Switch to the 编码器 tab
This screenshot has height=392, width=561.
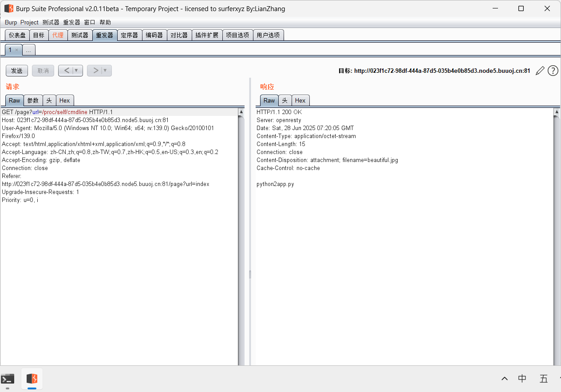point(154,35)
